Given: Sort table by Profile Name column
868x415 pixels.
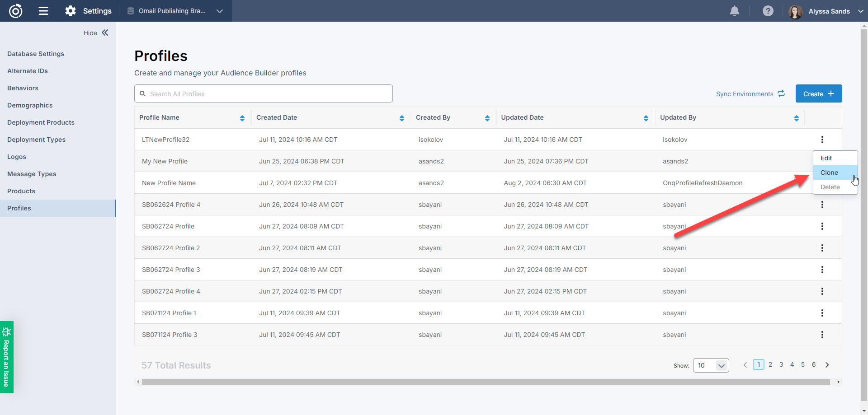Looking at the screenshot, I should (x=242, y=118).
